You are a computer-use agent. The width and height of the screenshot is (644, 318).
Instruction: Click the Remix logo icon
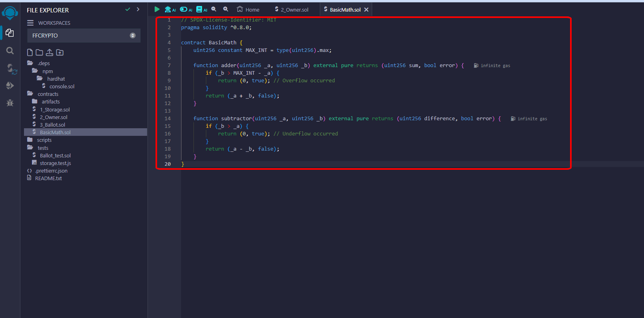coord(10,12)
